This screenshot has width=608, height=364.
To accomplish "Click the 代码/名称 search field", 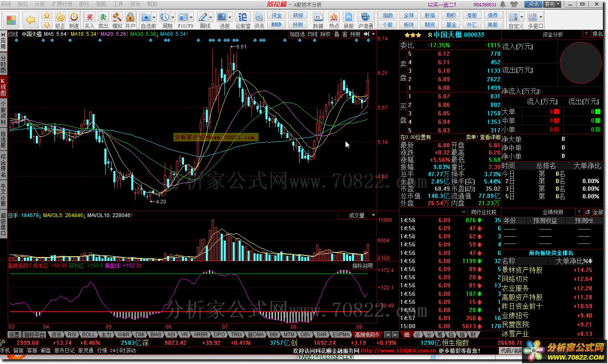I will [x=510, y=351].
